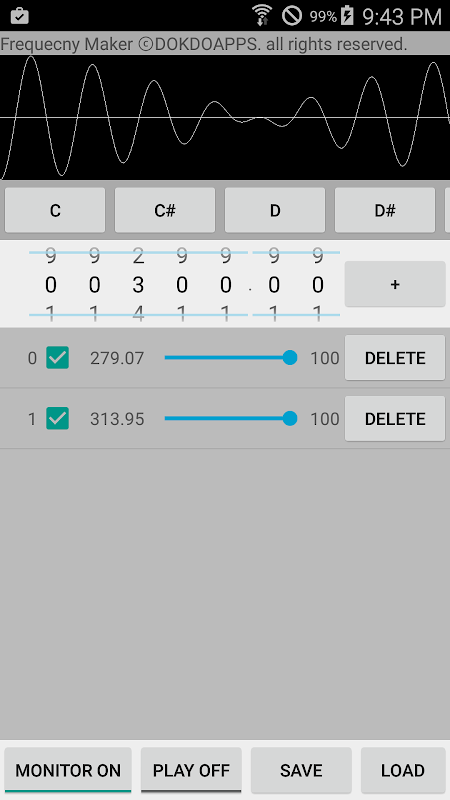Image resolution: width=450 pixels, height=800 pixels.
Task: Select the C note button
Action: (x=55, y=210)
